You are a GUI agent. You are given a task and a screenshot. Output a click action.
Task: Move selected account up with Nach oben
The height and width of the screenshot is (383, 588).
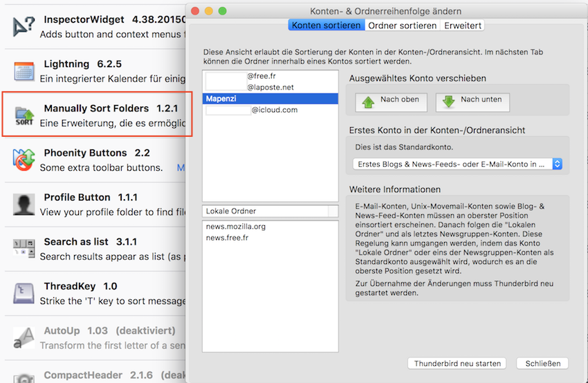[391, 102]
